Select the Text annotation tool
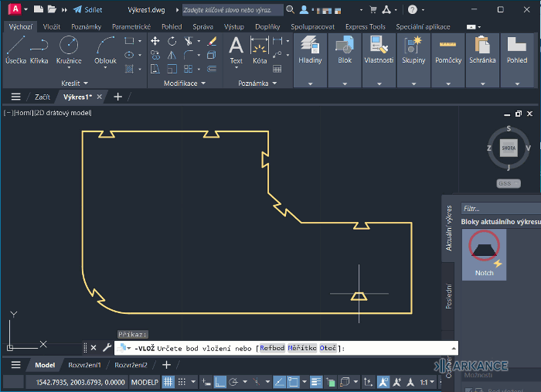This screenshot has height=392, width=541. tap(236, 50)
